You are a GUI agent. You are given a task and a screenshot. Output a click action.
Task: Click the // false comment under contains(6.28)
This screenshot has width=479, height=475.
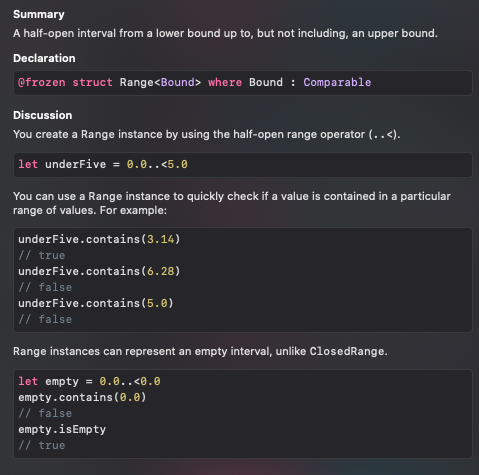click(x=45, y=287)
